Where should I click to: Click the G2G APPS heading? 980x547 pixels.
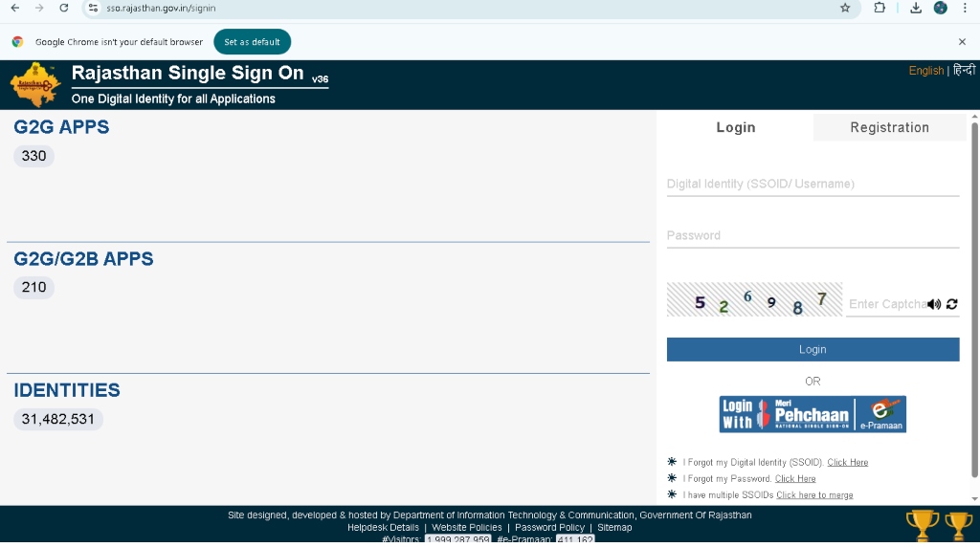(x=61, y=127)
